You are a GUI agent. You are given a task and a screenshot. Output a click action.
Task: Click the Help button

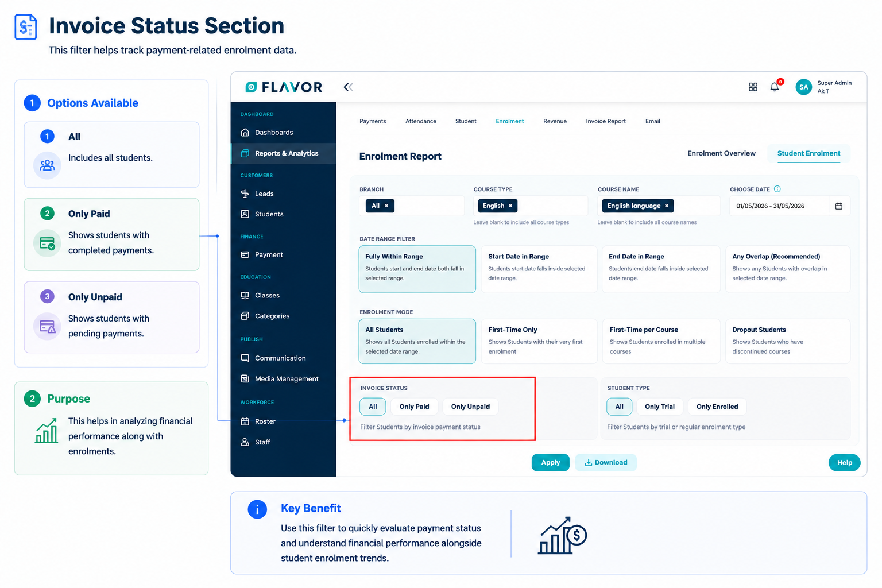click(x=845, y=462)
